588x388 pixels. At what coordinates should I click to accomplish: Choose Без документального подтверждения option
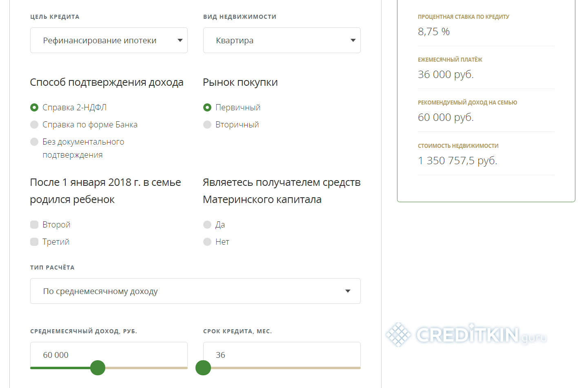coord(34,142)
